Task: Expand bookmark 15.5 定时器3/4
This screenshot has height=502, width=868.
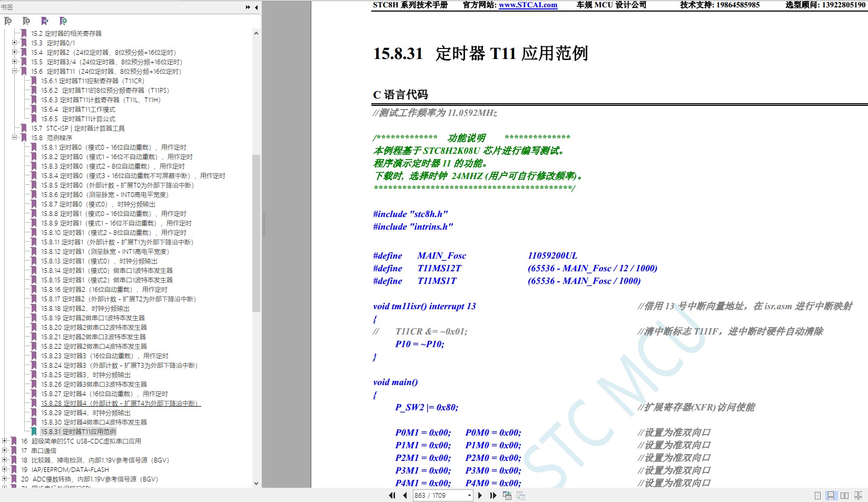Action: click(15, 62)
